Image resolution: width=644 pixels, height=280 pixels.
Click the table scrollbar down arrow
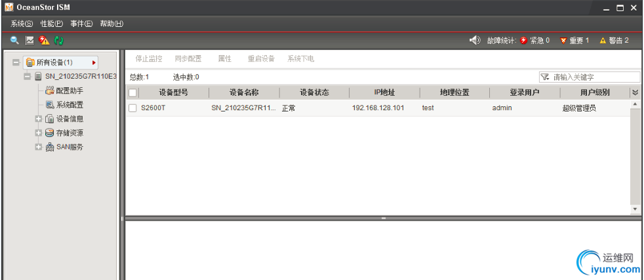pyautogui.click(x=635, y=209)
